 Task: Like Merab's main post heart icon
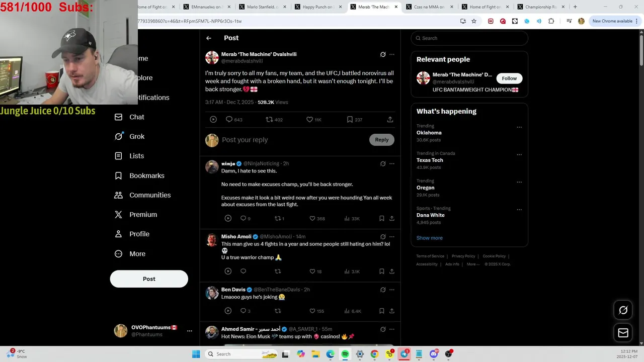[x=309, y=120]
